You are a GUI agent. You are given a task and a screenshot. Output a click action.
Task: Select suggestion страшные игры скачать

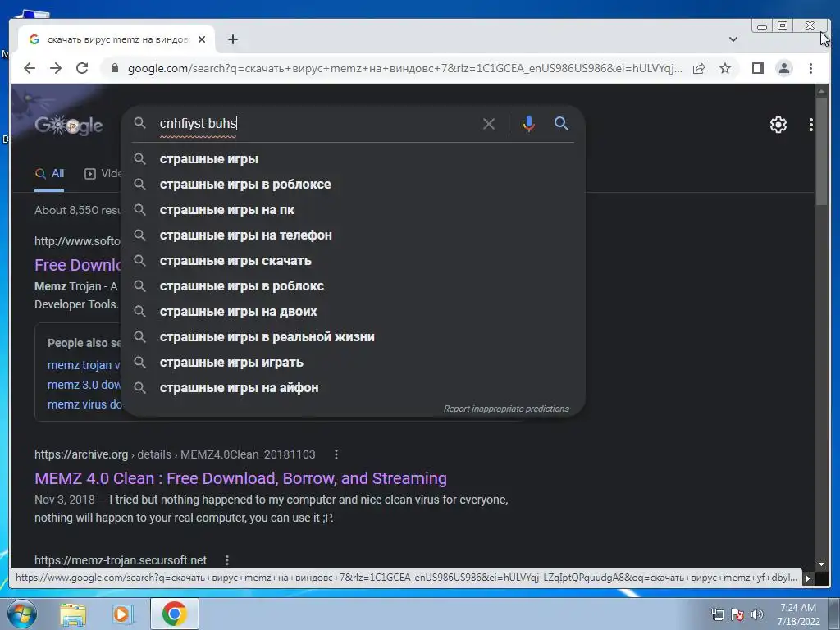pyautogui.click(x=354, y=260)
